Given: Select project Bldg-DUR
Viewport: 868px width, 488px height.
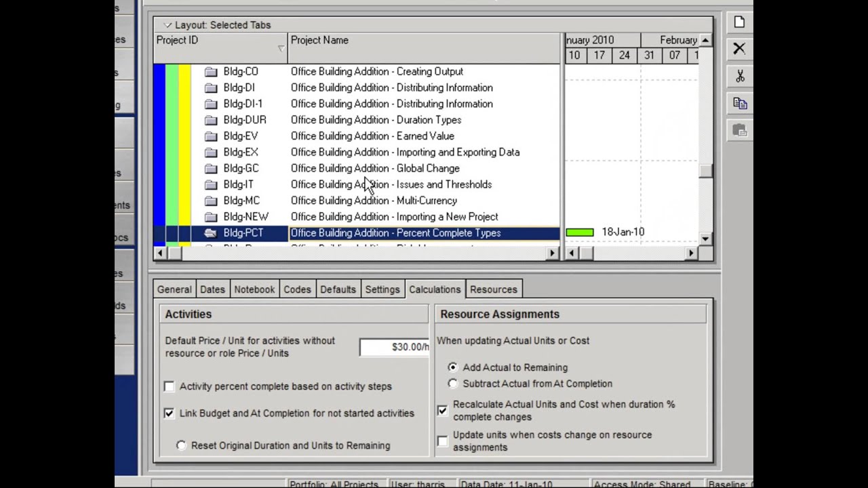Looking at the screenshot, I should point(245,120).
